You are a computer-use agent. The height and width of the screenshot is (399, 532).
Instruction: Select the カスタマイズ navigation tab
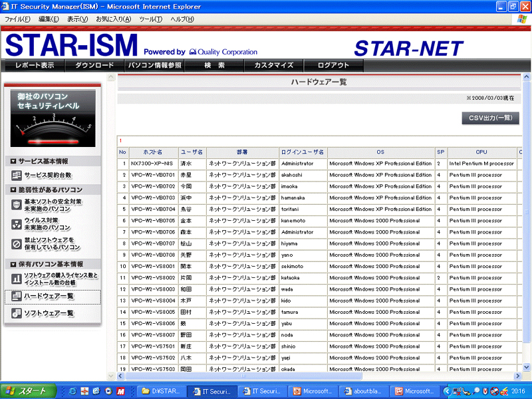(274, 65)
